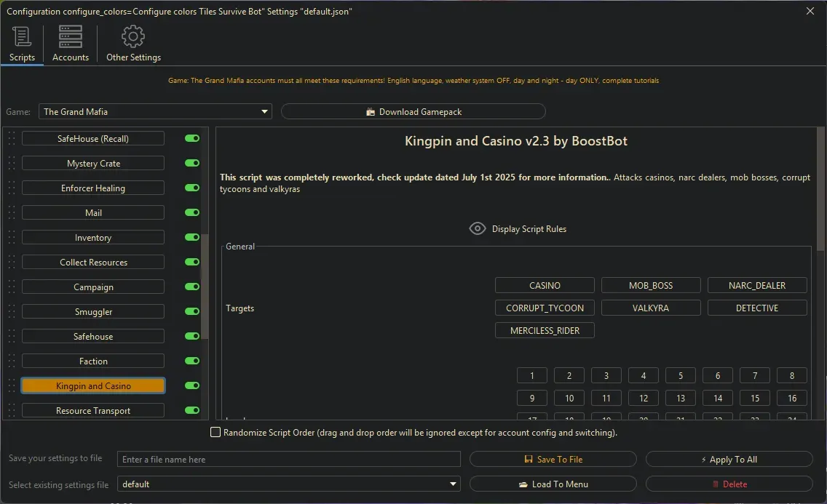Click the Accounts server-rack icon
The width and height of the screenshot is (827, 504).
pyautogui.click(x=70, y=36)
